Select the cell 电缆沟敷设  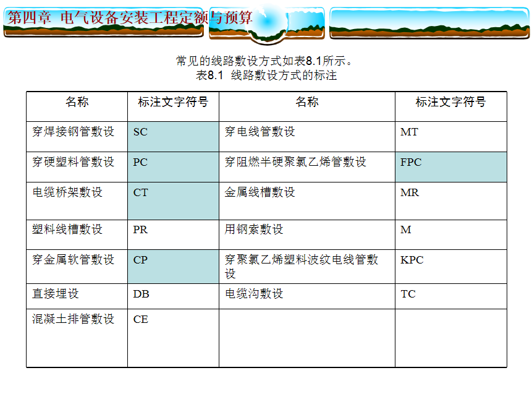pos(307,296)
